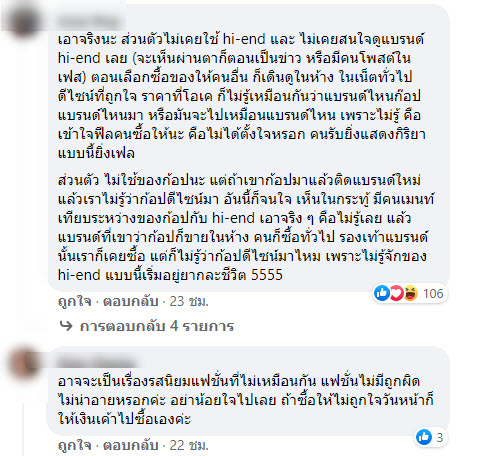Click ถูกใจ under the first comment
Viewport: 488px width, 456px height.
tap(75, 301)
